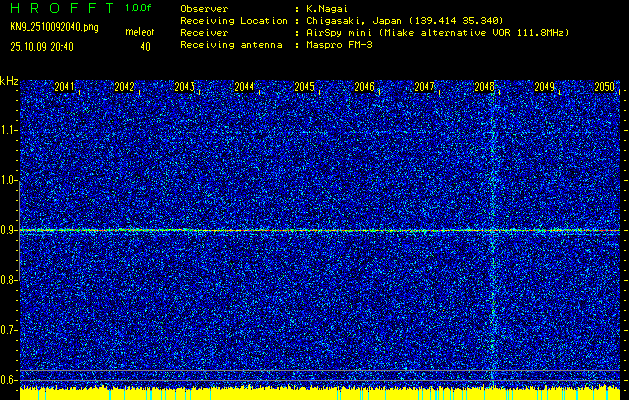629x400 pixels.
Task: Click the 2044 time label
Action: tap(244, 87)
